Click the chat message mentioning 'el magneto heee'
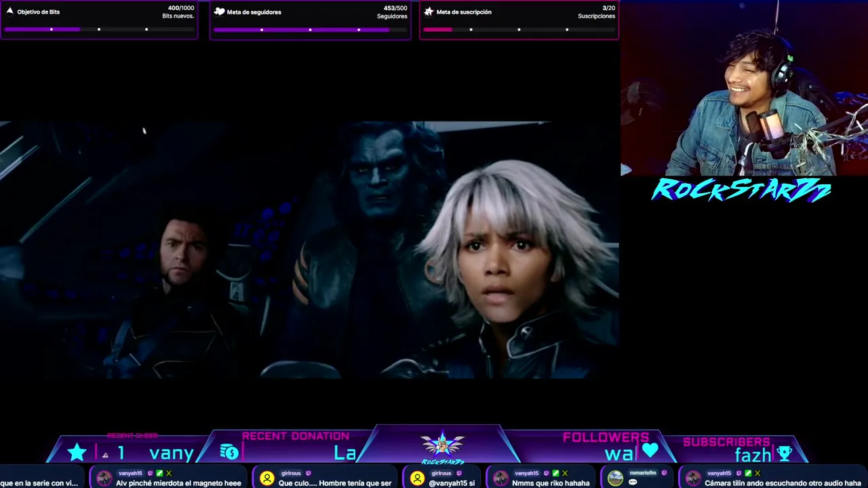868x488 pixels. 178,483
